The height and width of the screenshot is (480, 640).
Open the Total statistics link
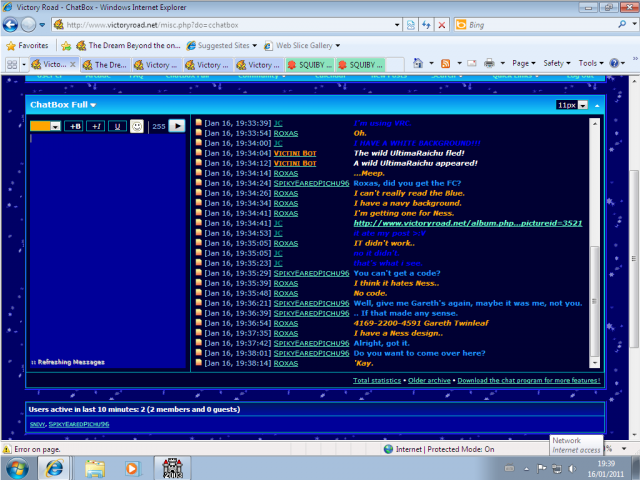[x=377, y=380]
